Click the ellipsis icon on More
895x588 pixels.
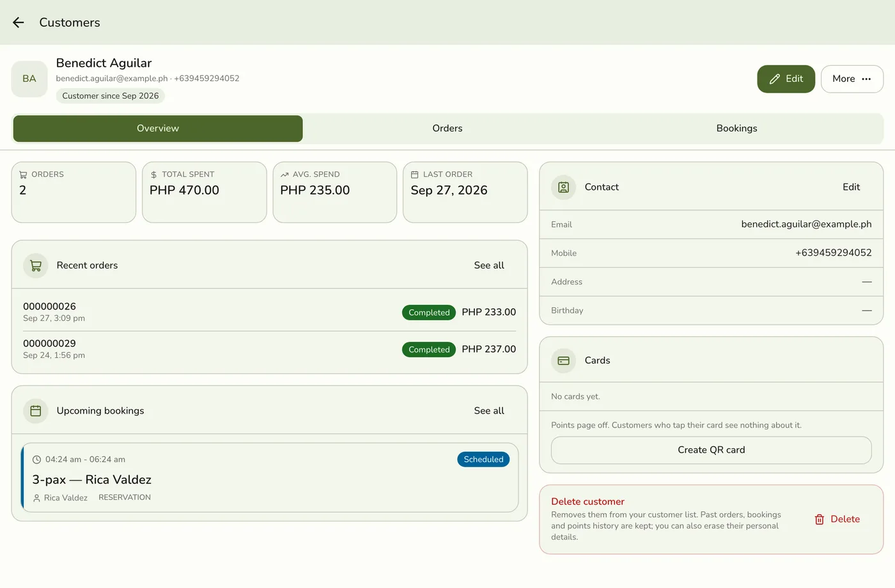pos(866,79)
